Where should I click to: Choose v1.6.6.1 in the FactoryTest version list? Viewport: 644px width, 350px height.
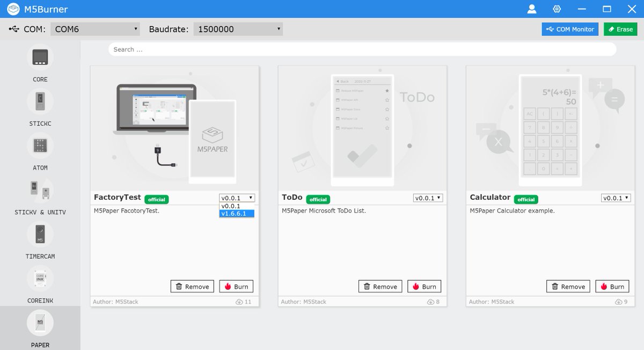pos(237,214)
